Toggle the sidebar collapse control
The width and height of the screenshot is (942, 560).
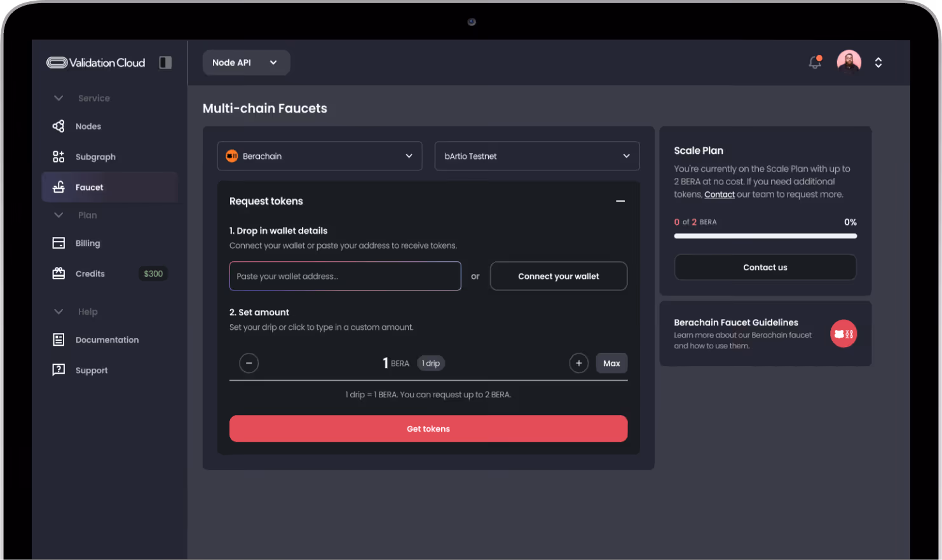pos(165,62)
